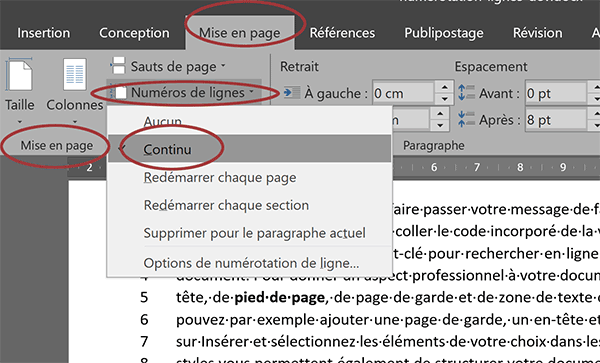Click the Paragraphe group label
This screenshot has width=600, height=363.
click(x=434, y=146)
